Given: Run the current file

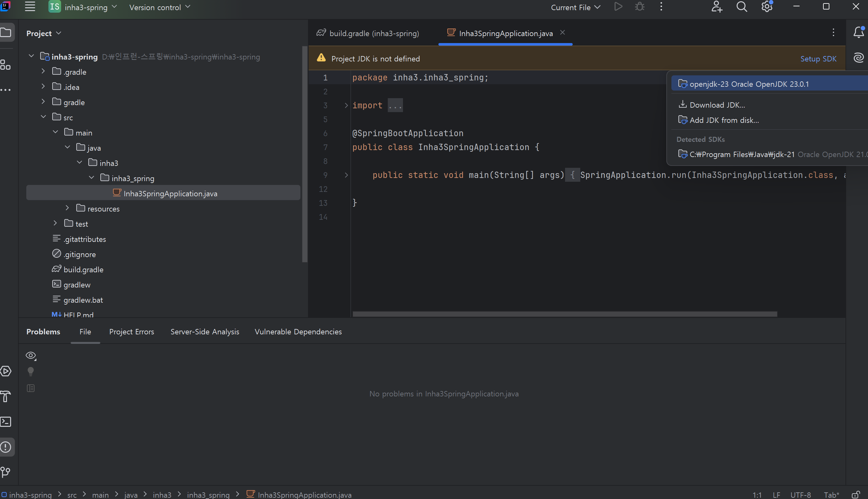Looking at the screenshot, I should click(618, 7).
